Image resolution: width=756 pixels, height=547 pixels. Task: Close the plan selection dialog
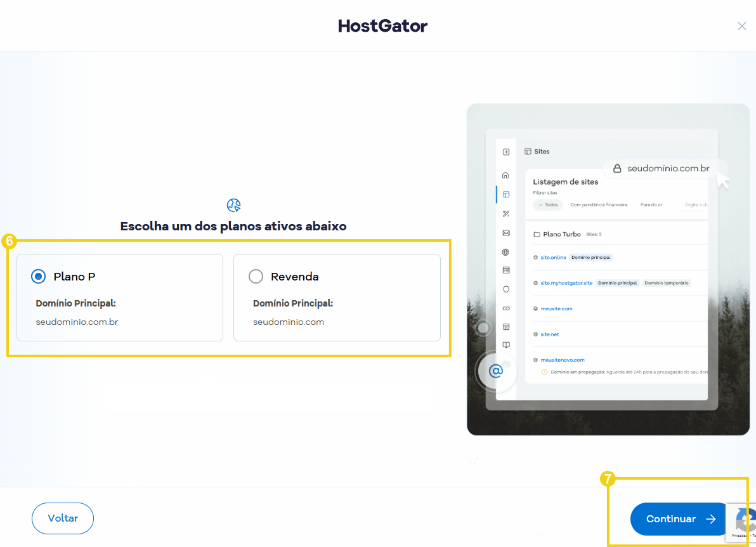point(741,26)
